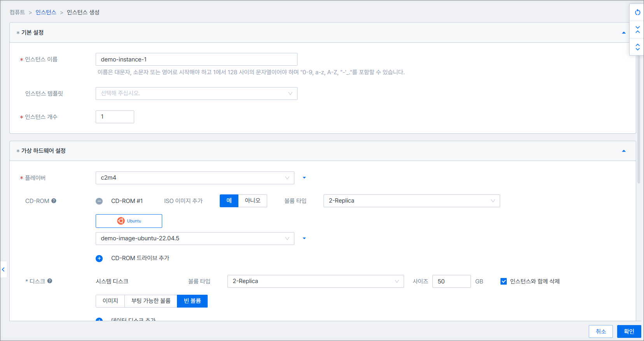Click the refresh icon at top right
Screen dimensions: 644x341
point(637,12)
